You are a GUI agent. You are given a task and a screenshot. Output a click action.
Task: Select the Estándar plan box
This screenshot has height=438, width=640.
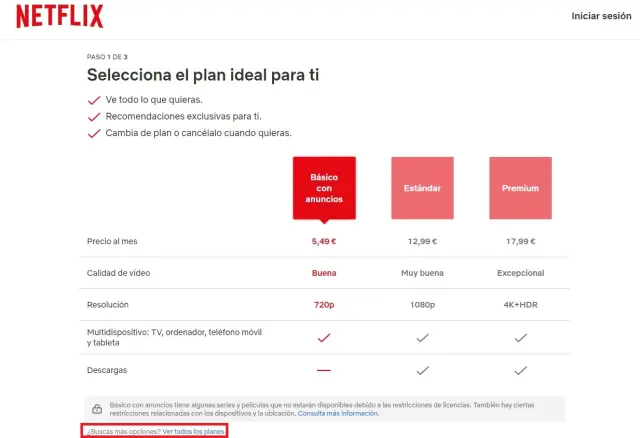422,187
